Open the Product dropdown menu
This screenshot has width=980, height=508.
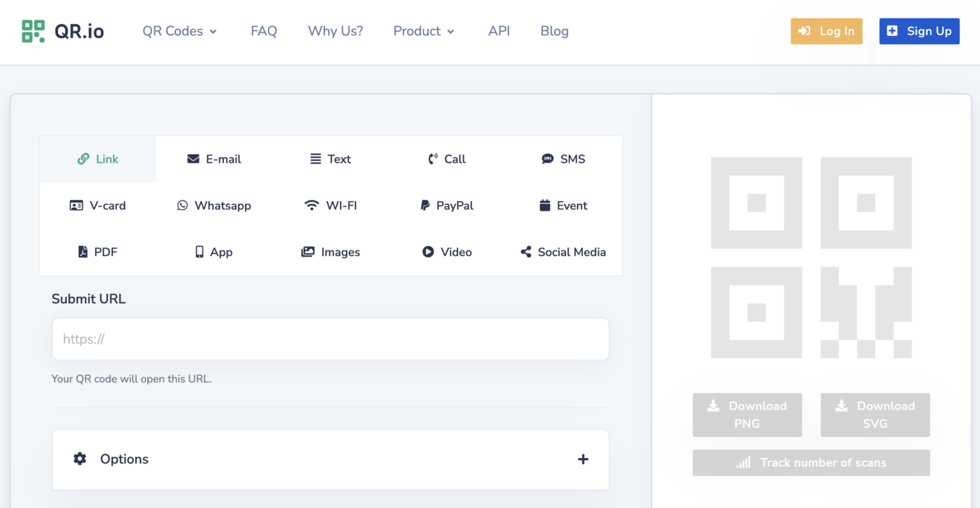(x=423, y=31)
